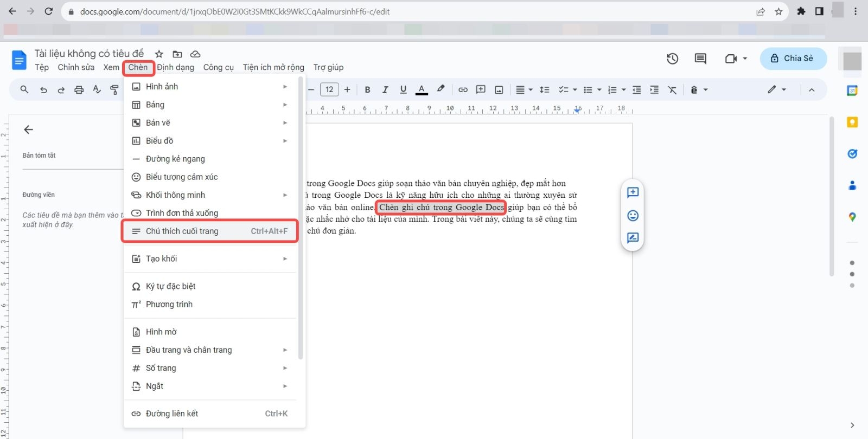
Task: Open the highlight color picker
Action: click(441, 89)
